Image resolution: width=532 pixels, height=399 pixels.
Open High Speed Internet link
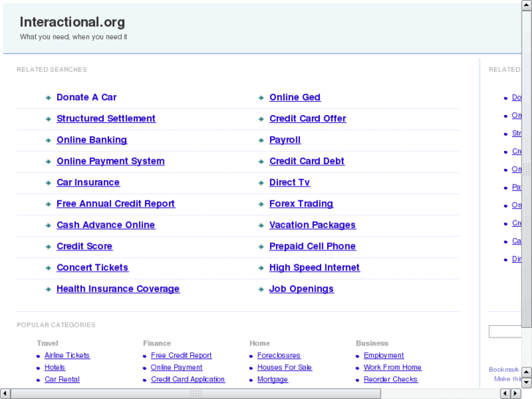pyautogui.click(x=315, y=267)
